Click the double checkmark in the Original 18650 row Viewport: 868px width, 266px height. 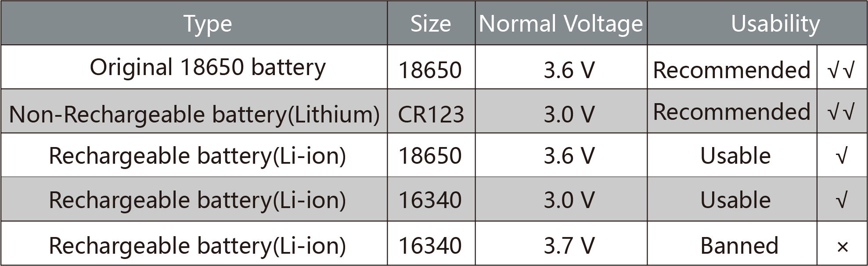click(x=841, y=69)
